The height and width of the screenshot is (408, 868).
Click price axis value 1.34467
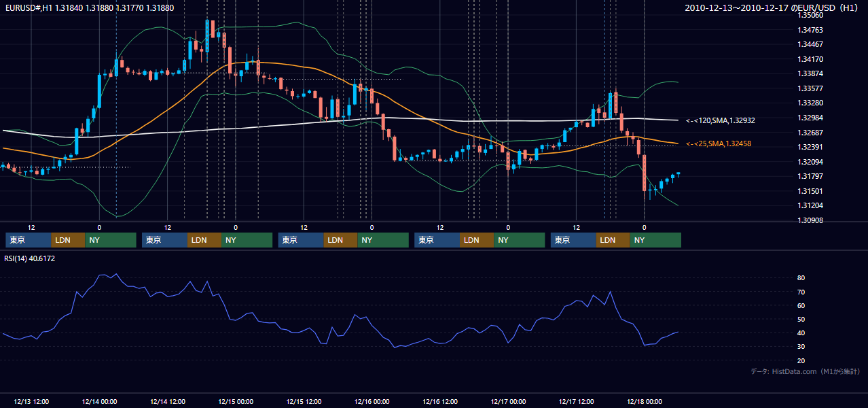tap(810, 44)
